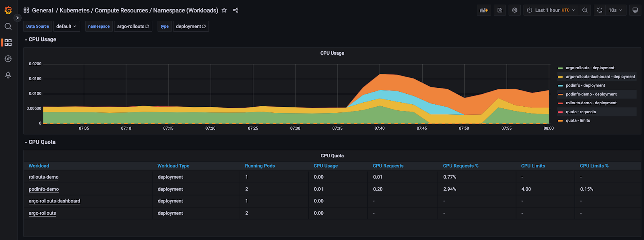Click the Data Source variable label
Screen dimensions: 644x240
coord(37,26)
